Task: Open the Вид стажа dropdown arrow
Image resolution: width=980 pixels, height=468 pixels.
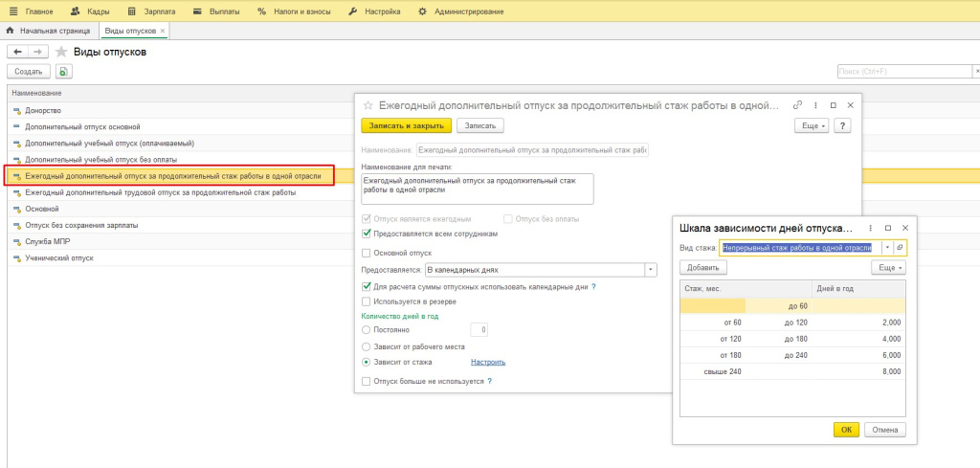Action: (887, 248)
